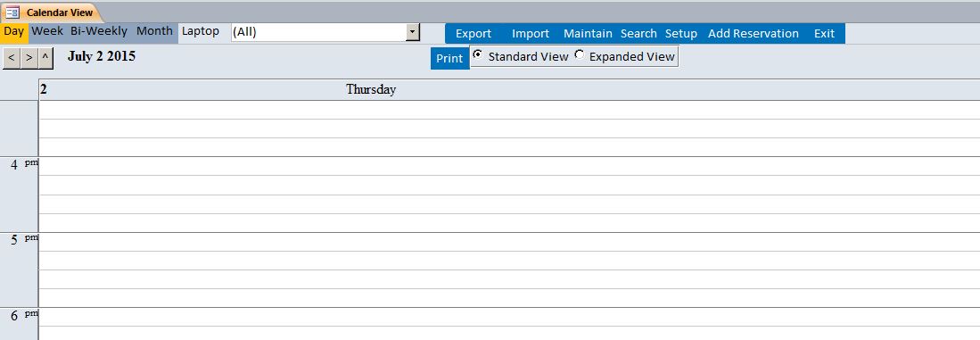Click the Search button
Image resolution: width=980 pixels, height=340 pixels.
pos(638,34)
